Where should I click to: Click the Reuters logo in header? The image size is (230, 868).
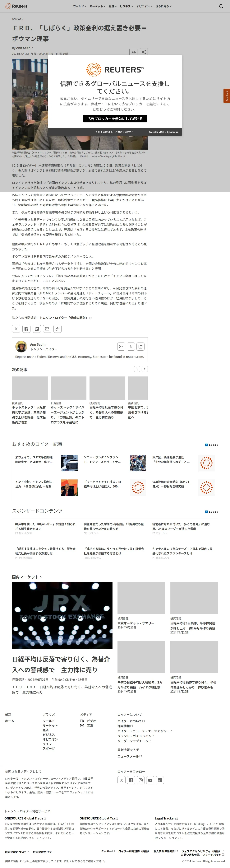tap(16, 6)
